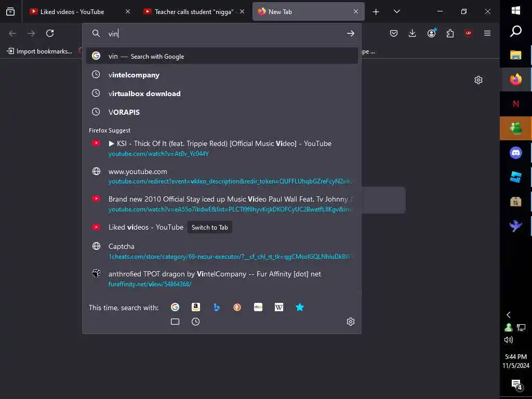
Task: Open the Windows Start button
Action: tap(516, 10)
